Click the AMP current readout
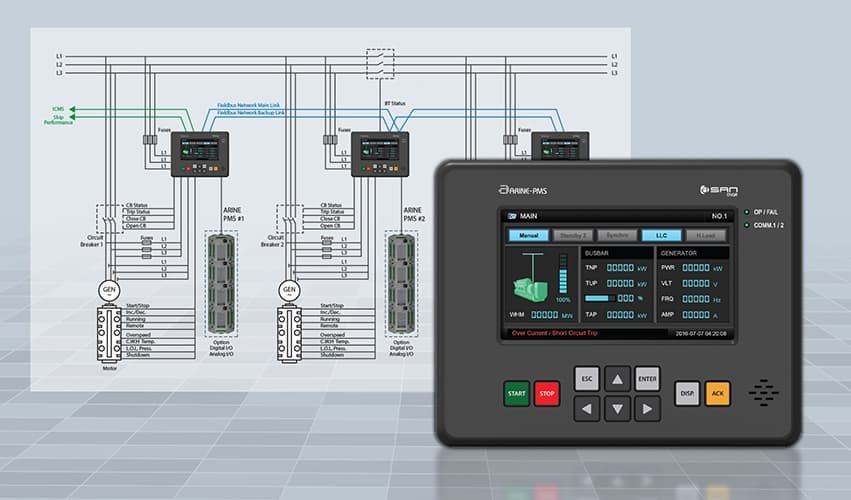Viewport: 851px width, 500px height. pyautogui.click(x=696, y=314)
